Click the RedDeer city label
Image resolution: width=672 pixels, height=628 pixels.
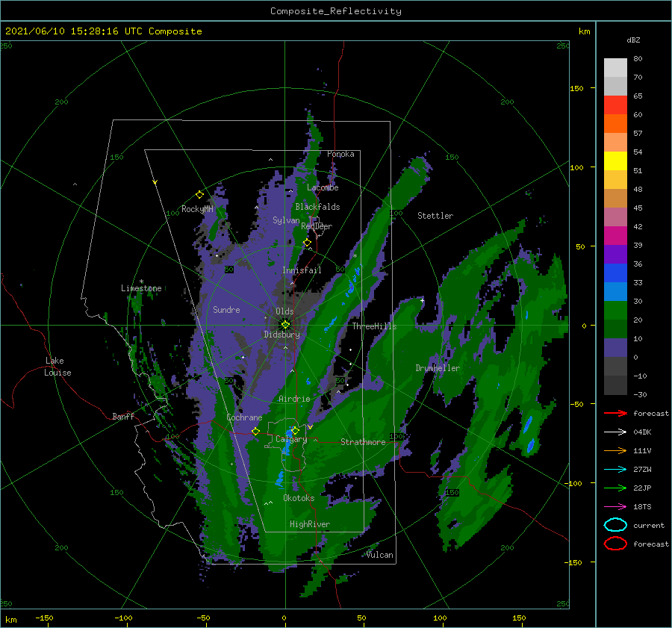click(317, 226)
